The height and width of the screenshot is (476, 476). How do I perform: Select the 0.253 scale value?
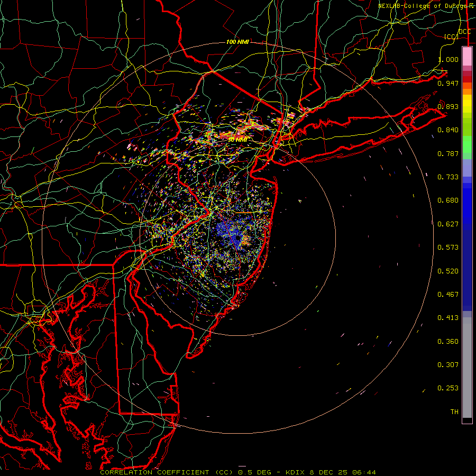448,388
